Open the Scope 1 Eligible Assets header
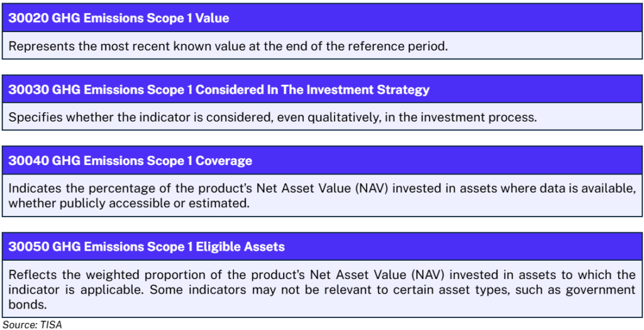The width and height of the screenshot is (644, 330). click(146, 247)
